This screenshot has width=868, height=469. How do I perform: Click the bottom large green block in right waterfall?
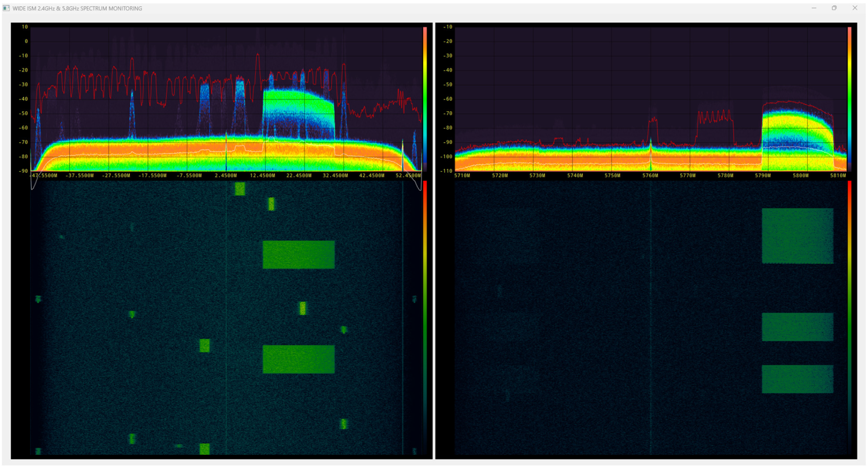coord(797,379)
